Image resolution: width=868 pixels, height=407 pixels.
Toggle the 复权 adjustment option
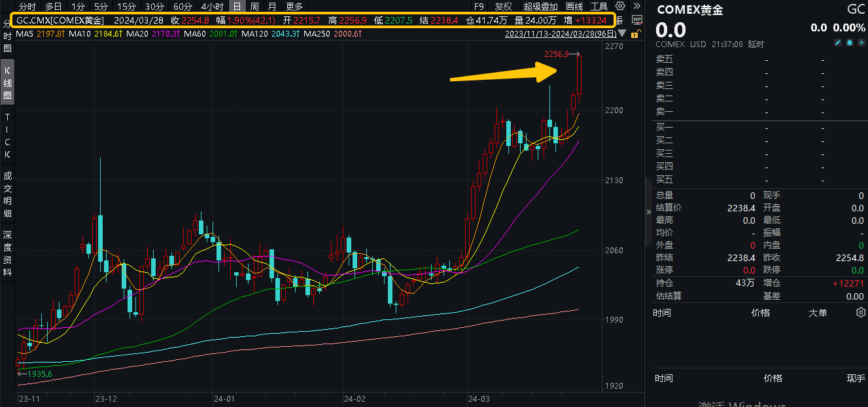pos(504,7)
